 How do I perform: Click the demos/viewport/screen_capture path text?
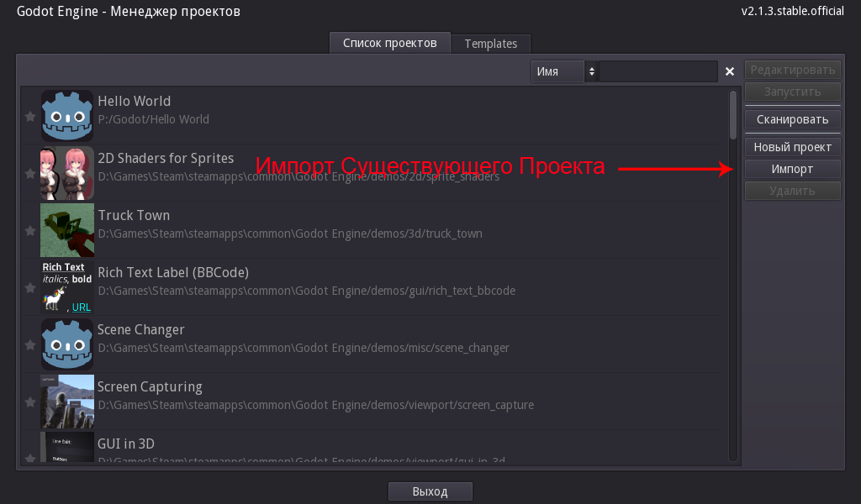(316, 405)
